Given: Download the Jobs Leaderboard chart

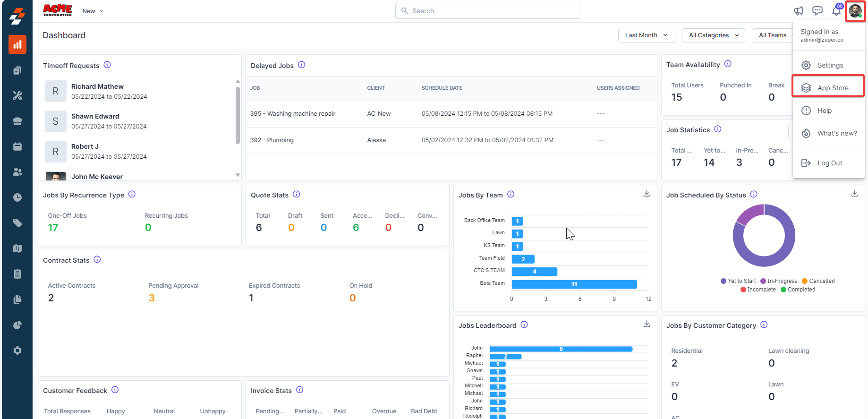Looking at the screenshot, I should (x=647, y=324).
